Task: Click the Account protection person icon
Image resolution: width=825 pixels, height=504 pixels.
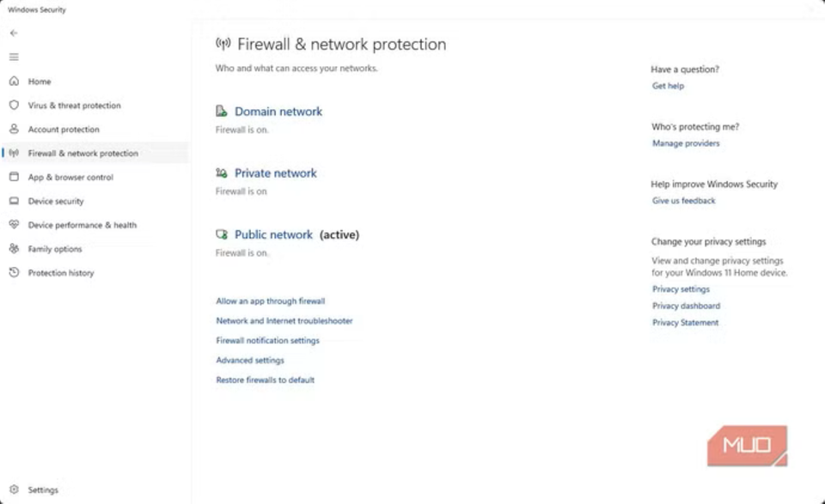Action: (x=14, y=130)
